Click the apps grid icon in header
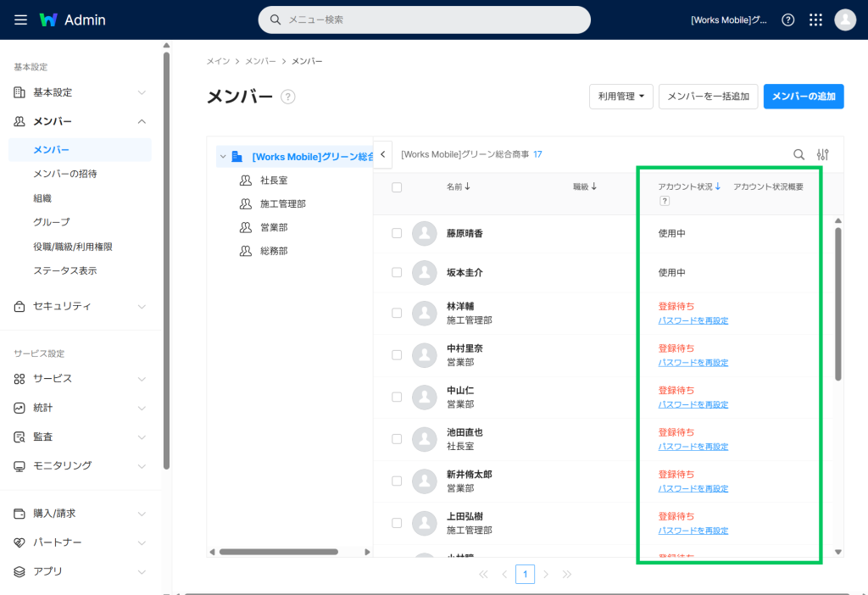Screen dimensions: 868x595 [815, 19]
